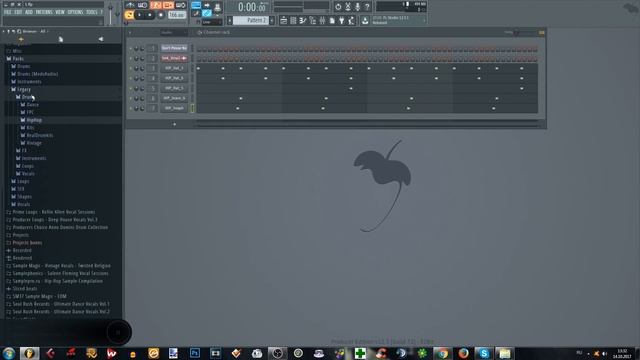Click the browser star tab icon
The image size is (640, 360).
21,39
